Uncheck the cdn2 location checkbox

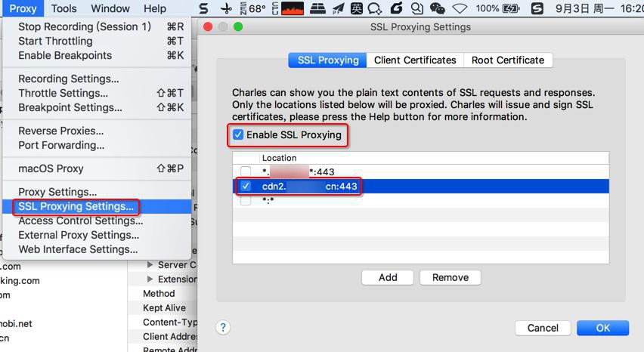(x=246, y=187)
